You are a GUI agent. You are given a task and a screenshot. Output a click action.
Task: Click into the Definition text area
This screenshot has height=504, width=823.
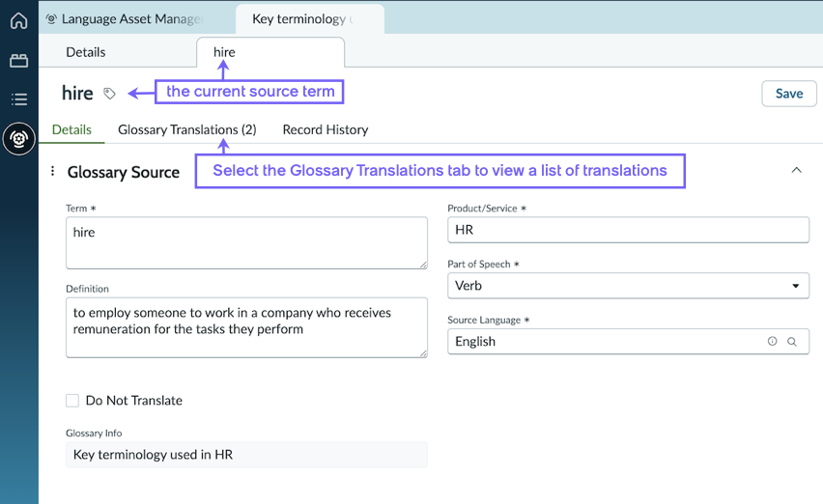pos(246,327)
